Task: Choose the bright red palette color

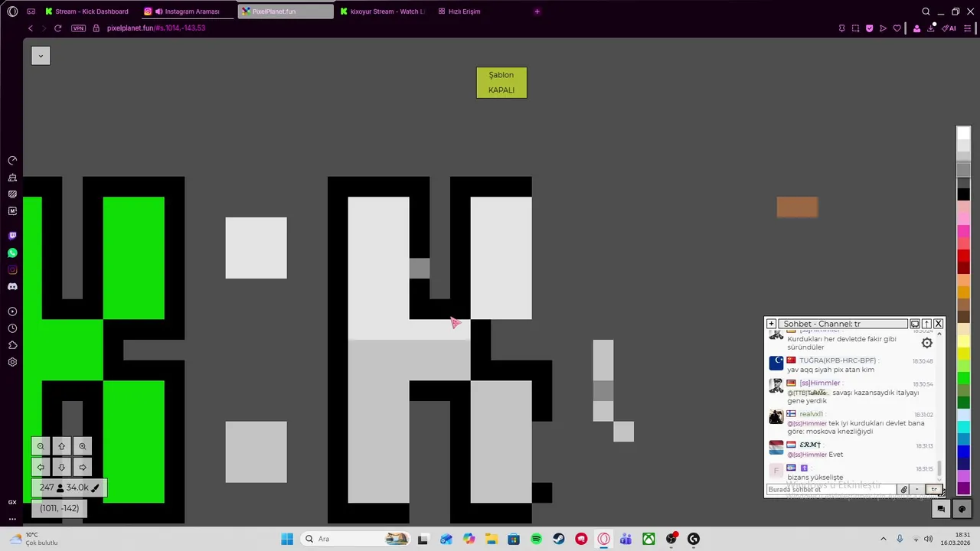Action: click(x=964, y=256)
